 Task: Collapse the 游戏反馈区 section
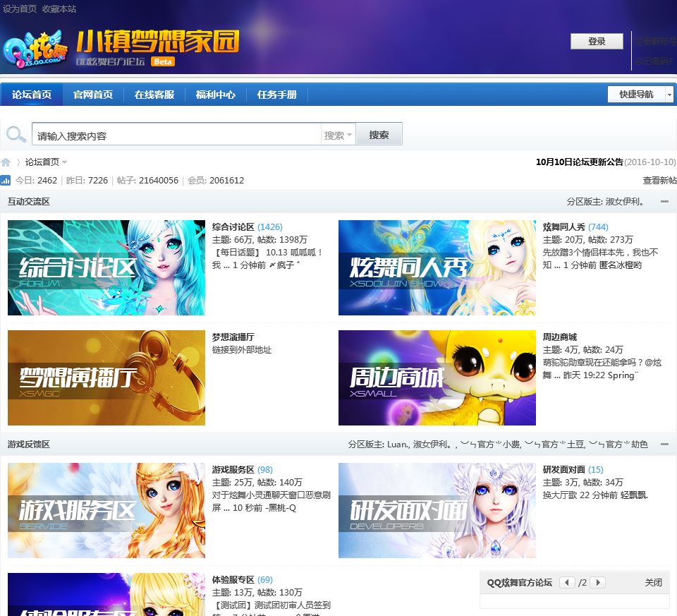[664, 445]
